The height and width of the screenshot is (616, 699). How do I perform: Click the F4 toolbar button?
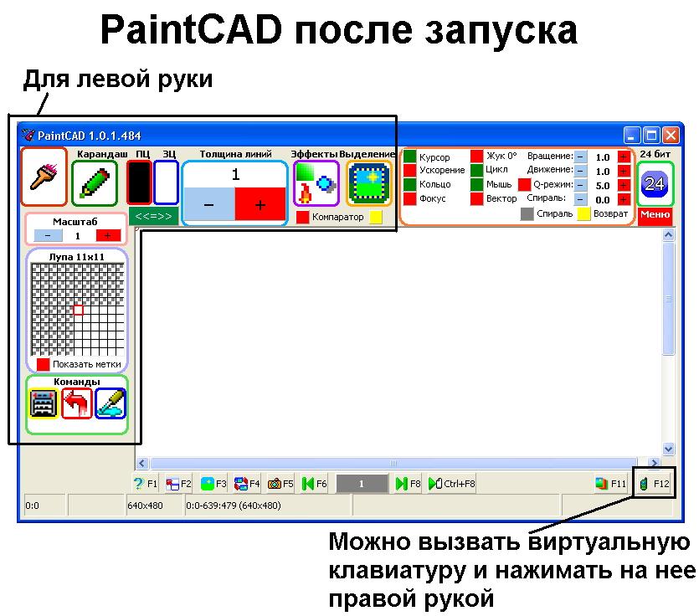tap(247, 484)
